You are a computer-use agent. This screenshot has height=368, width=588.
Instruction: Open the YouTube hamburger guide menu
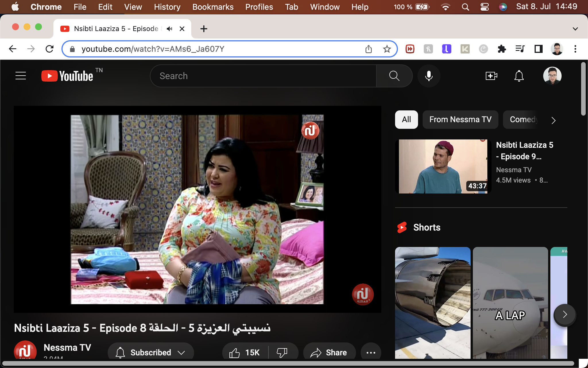[21, 76]
